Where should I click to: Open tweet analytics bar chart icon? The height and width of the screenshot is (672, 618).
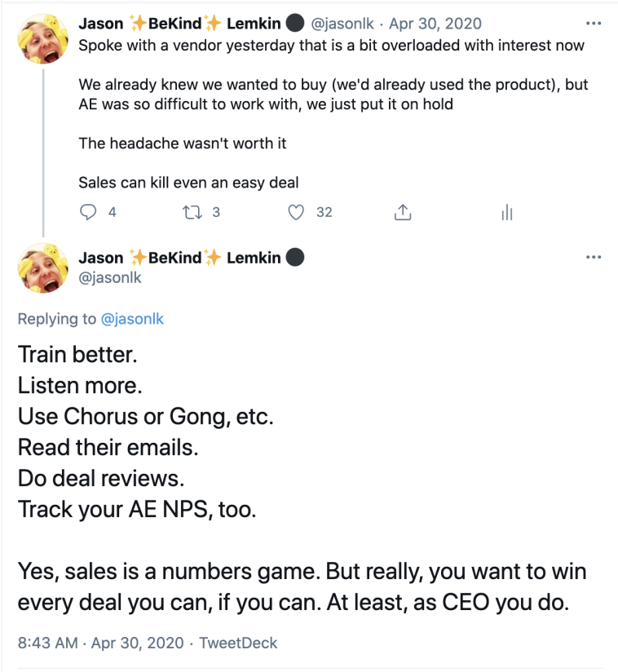pyautogui.click(x=506, y=213)
